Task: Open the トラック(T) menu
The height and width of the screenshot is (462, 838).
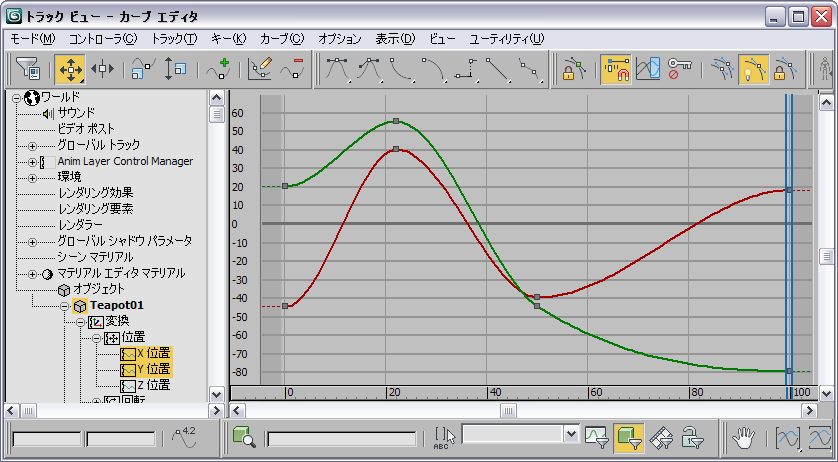Action: (174, 39)
